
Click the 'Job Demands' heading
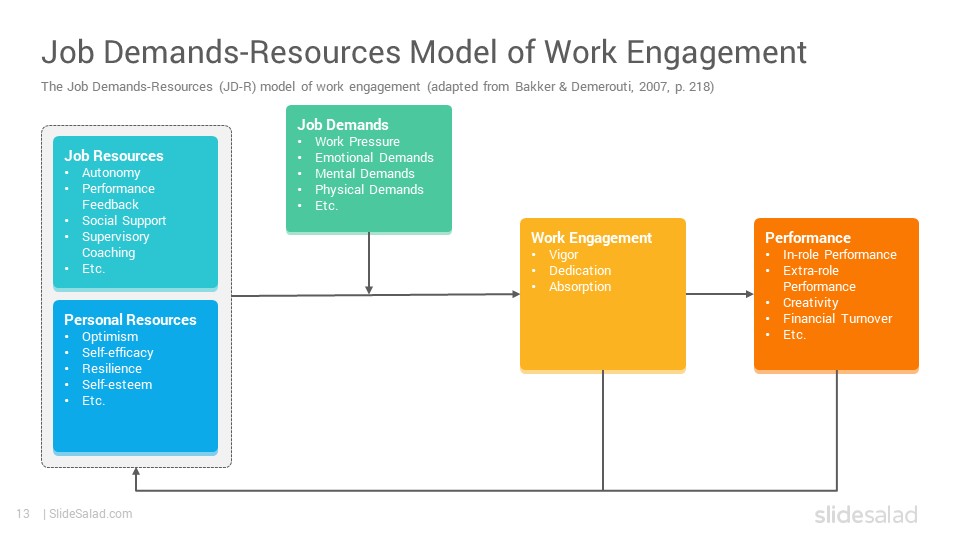pos(343,125)
